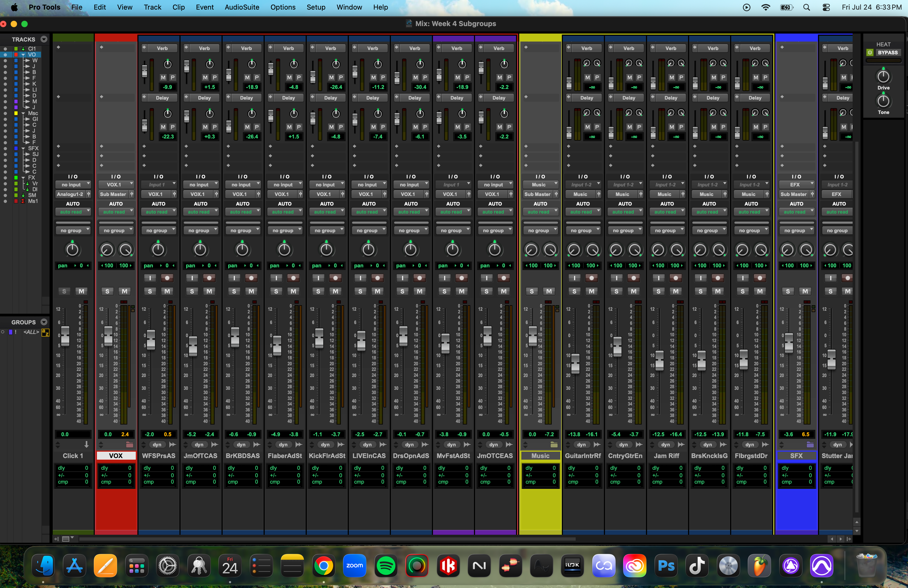Click the horizontal mixer scrollbar
Image resolution: width=908 pixels, height=588 pixels.
(327, 539)
